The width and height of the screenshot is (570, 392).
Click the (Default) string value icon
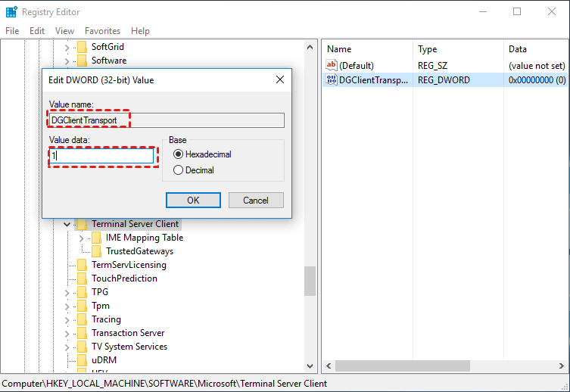(x=331, y=65)
